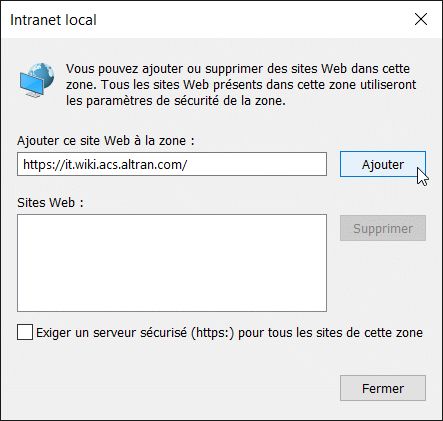This screenshot has height=421, width=443.
Task: Click the Sites Web : label
Action: click(50, 202)
